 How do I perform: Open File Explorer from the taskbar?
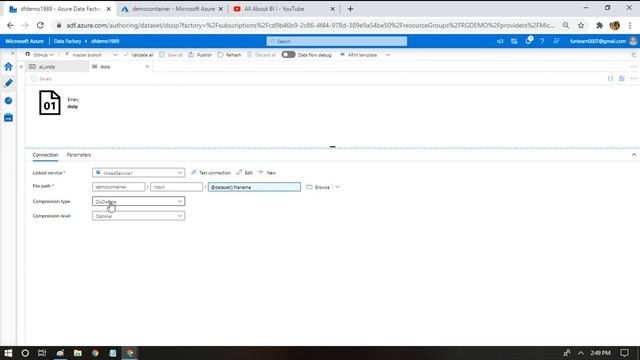point(78,353)
